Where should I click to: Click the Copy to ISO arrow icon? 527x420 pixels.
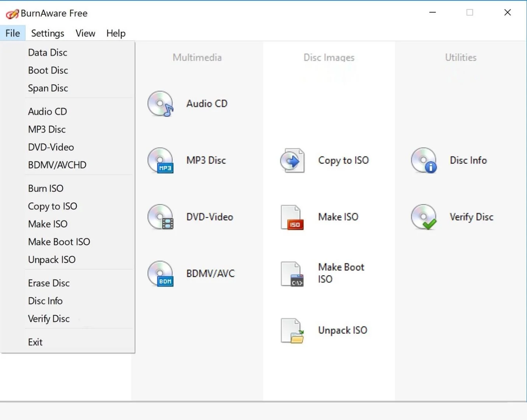(x=292, y=160)
